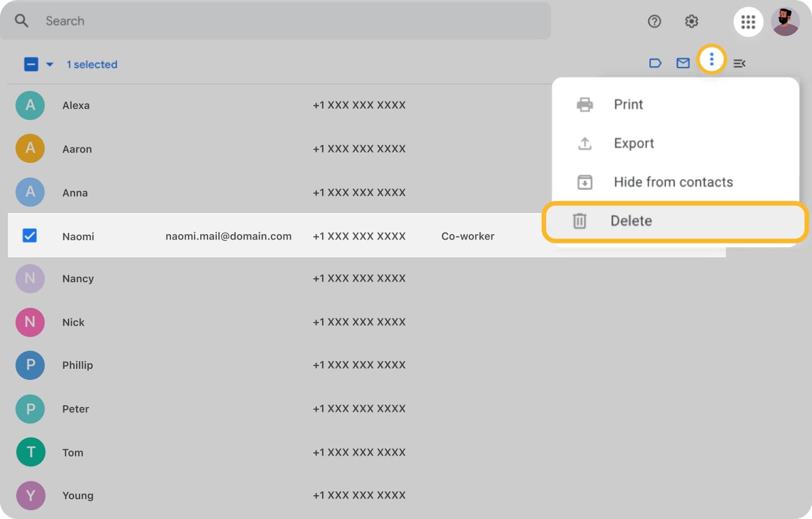Open the selection options dropdown arrow
The width and height of the screenshot is (812, 519).
tap(50, 64)
